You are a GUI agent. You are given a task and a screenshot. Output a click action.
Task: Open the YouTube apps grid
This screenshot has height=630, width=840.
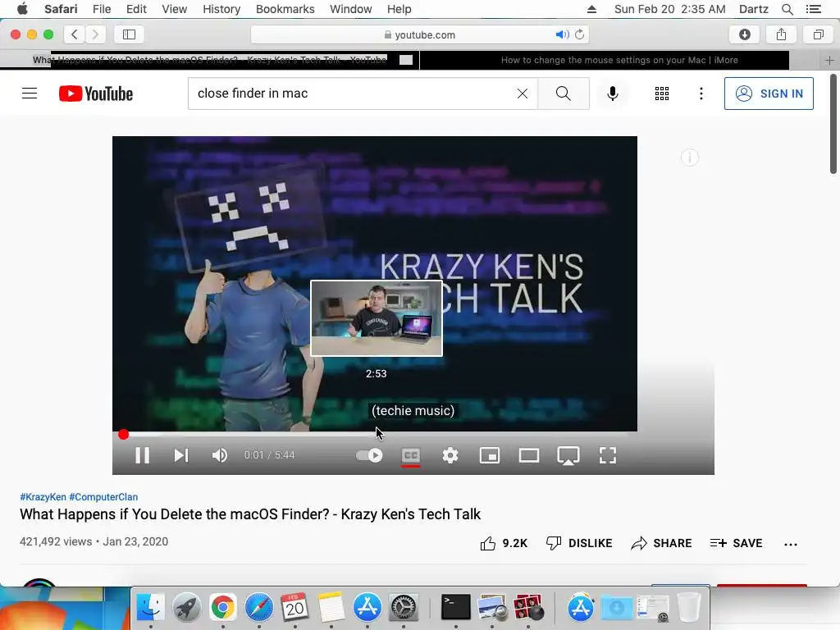(662, 94)
